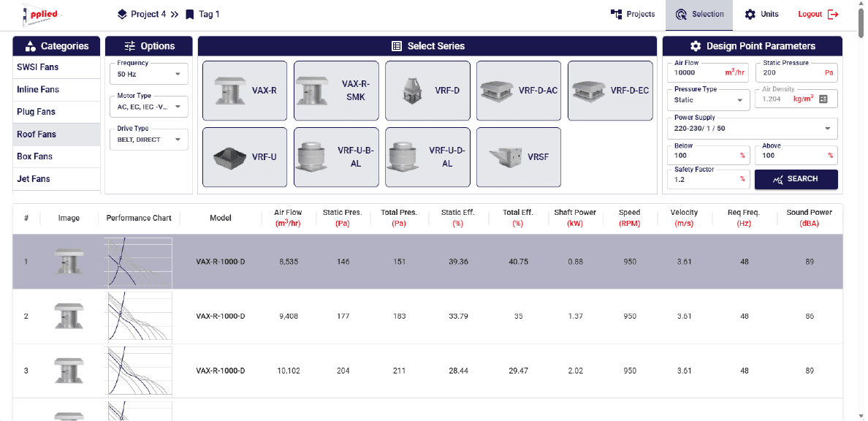
Task: Pick the VRF-U series fan icon
Action: tap(229, 157)
